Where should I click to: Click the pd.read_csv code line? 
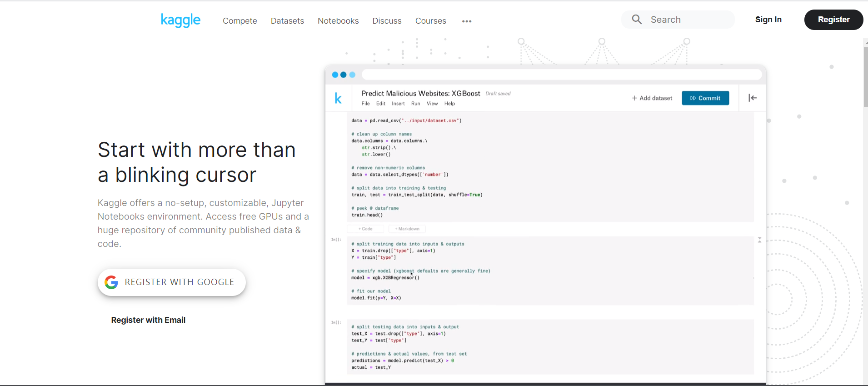click(406, 121)
